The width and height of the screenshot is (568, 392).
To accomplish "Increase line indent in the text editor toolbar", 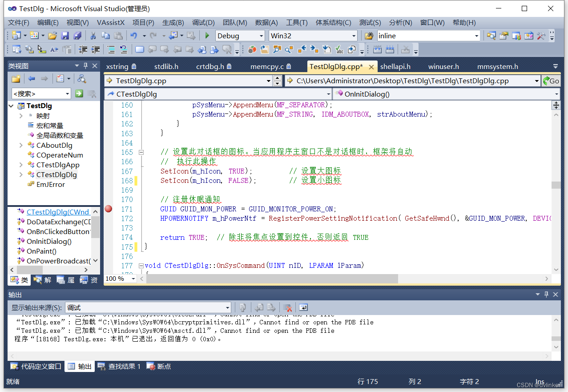I will point(95,49).
